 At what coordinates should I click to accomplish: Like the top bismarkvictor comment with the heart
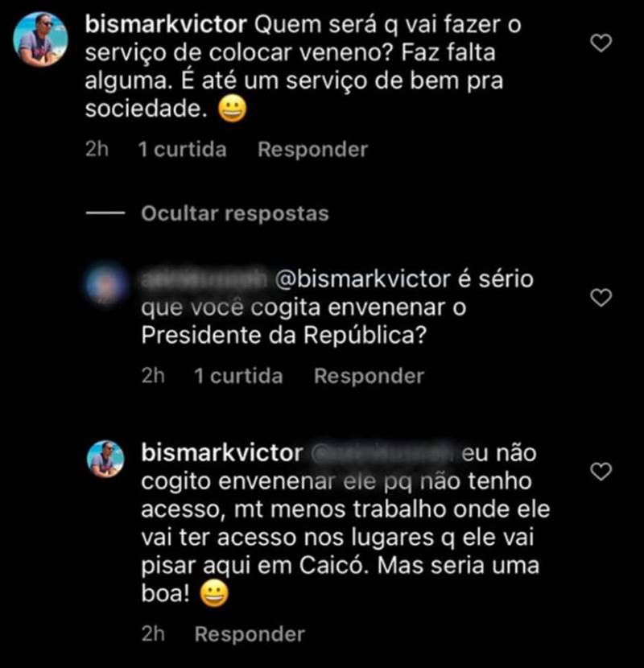(601, 43)
